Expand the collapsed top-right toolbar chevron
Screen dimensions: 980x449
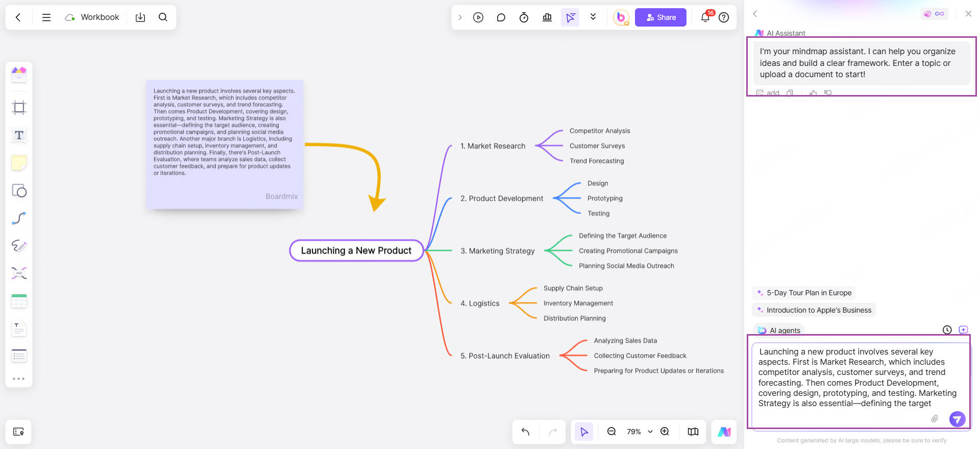click(x=460, y=17)
